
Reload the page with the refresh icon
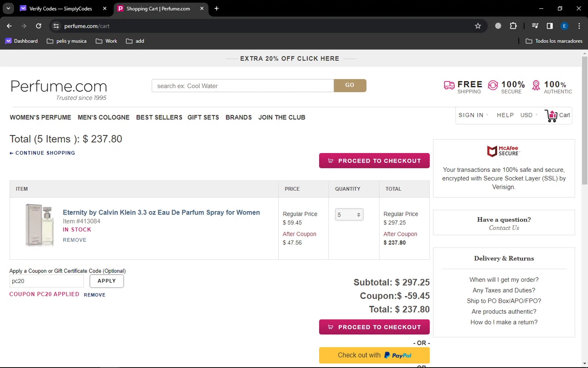pyautogui.click(x=38, y=26)
